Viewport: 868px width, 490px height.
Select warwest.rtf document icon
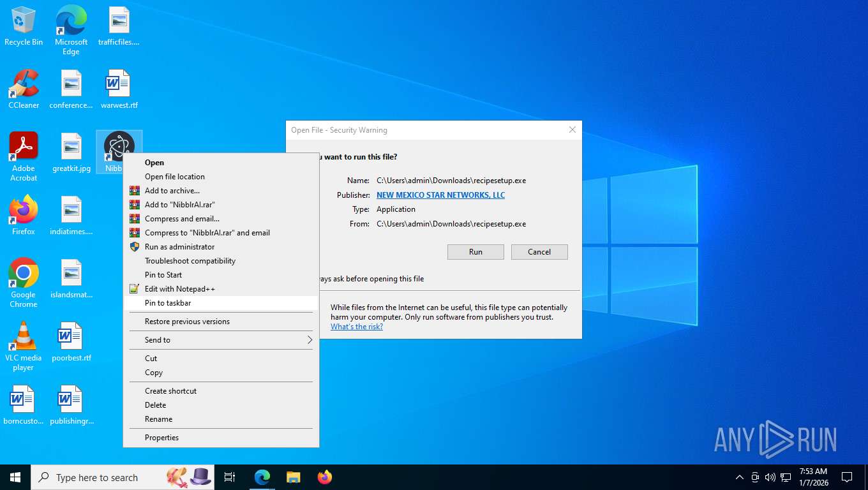click(119, 89)
